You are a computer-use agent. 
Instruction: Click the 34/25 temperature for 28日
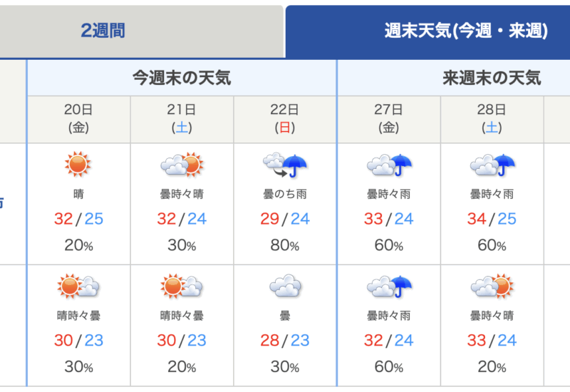(492, 219)
